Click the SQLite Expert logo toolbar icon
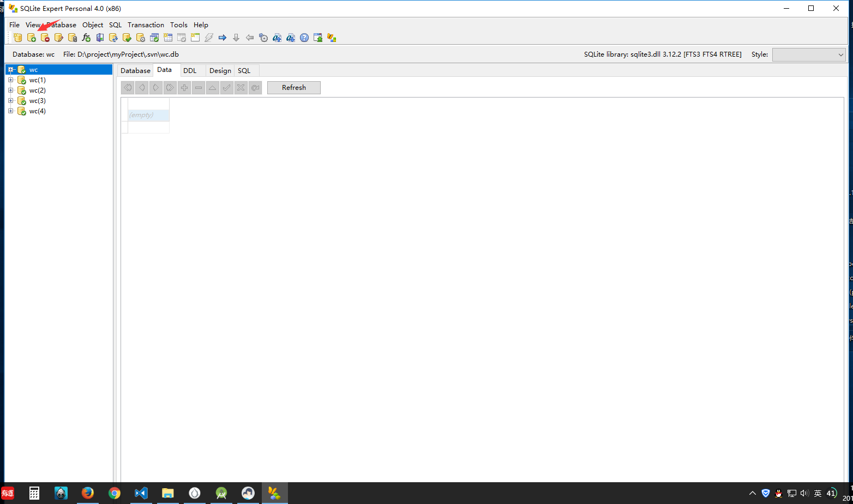The image size is (853, 504). 332,38
